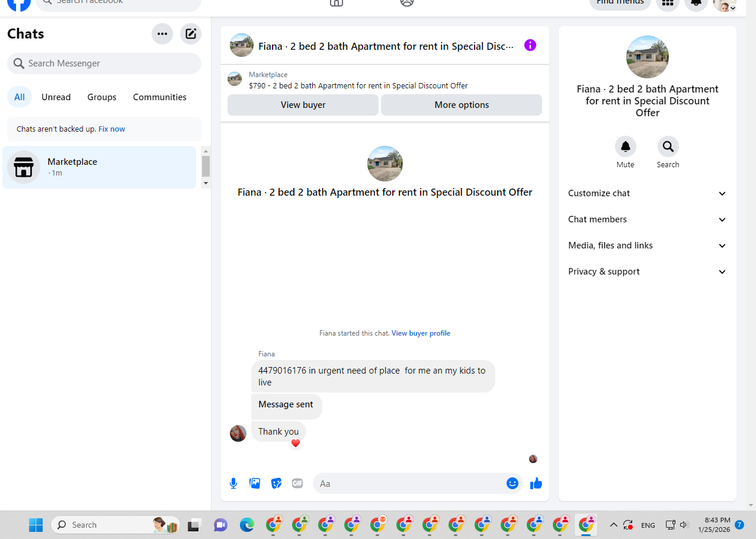The width and height of the screenshot is (756, 539).
Task: Open the $790 Marketplace listing banner
Action: click(x=385, y=80)
